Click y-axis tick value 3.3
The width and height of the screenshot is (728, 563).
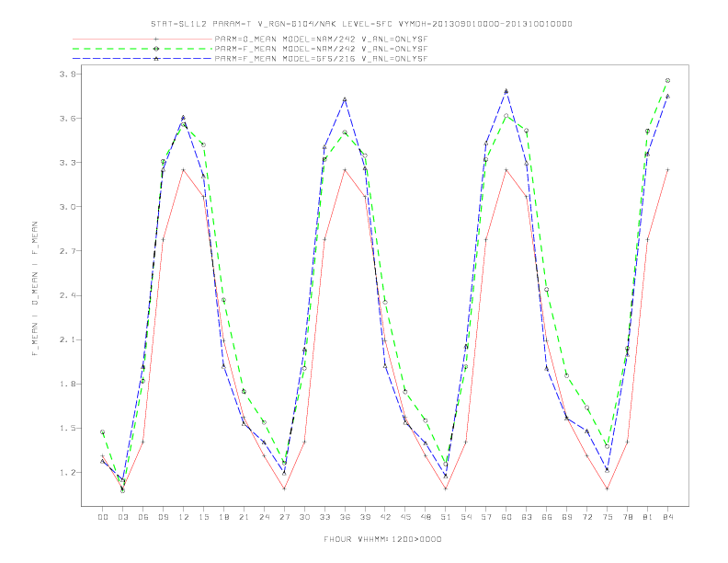coord(68,163)
